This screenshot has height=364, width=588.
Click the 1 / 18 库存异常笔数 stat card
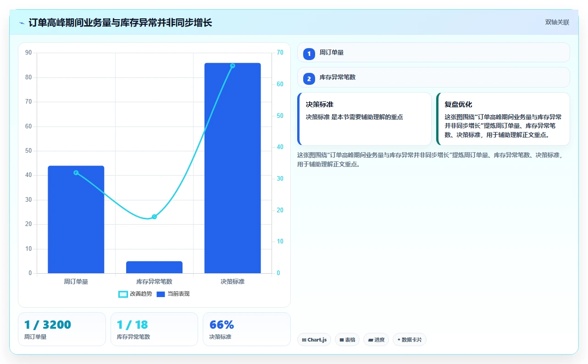tap(154, 329)
